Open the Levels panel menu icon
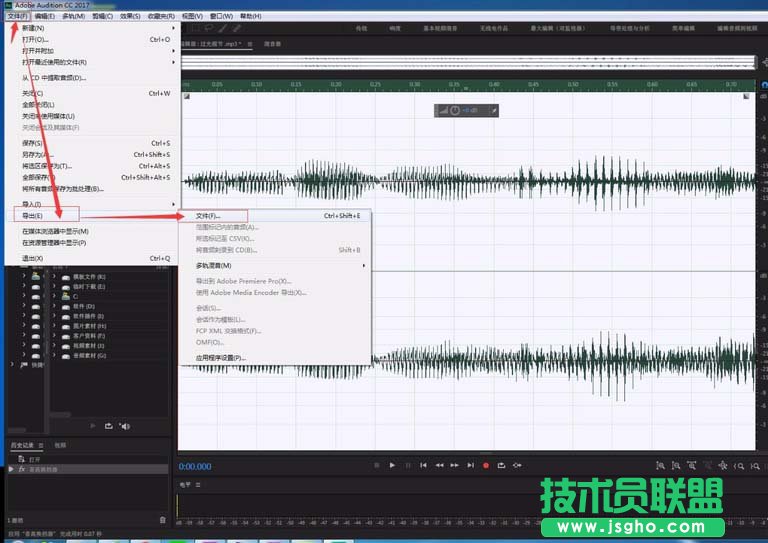This screenshot has width=768, height=543. 198,485
